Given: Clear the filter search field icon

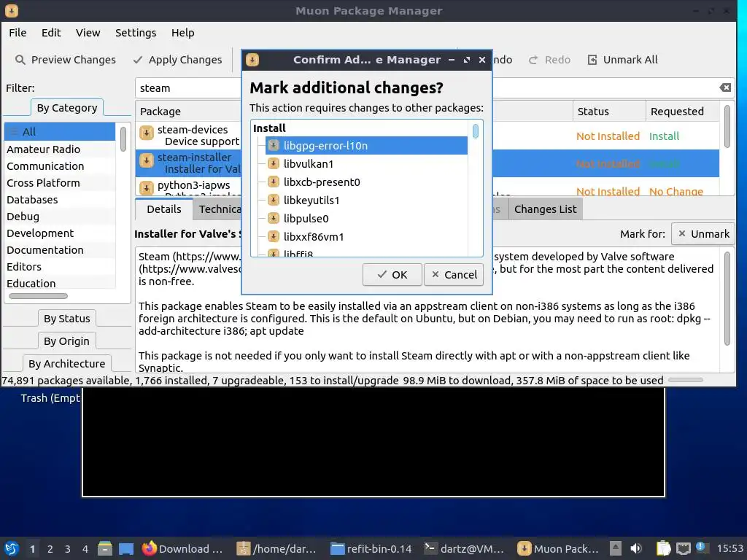Looking at the screenshot, I should point(724,87).
